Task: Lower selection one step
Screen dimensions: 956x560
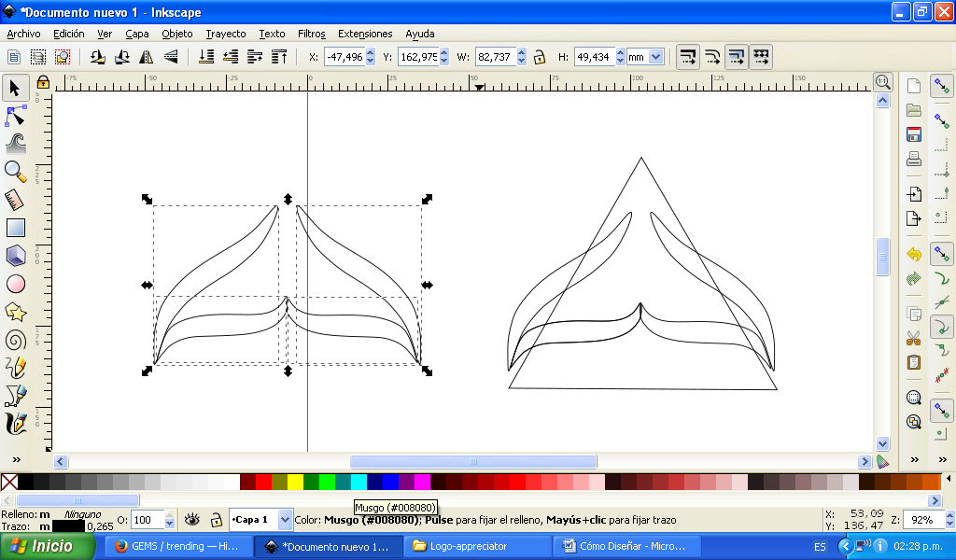Action: [x=231, y=57]
